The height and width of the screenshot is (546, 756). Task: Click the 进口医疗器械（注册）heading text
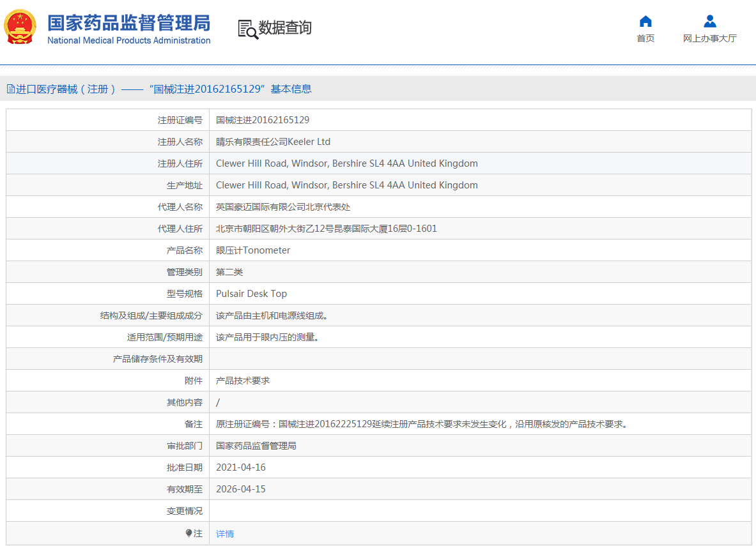point(66,89)
